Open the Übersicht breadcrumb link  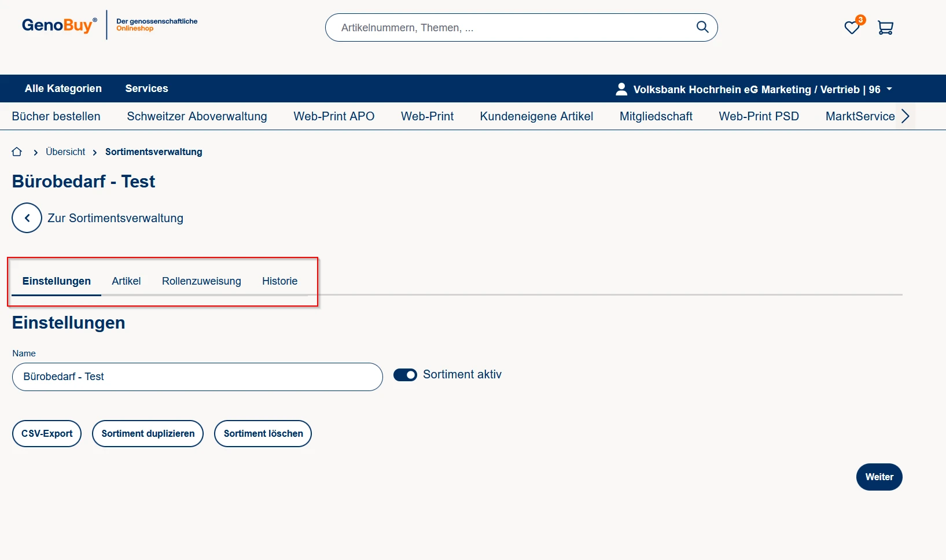[x=65, y=152]
